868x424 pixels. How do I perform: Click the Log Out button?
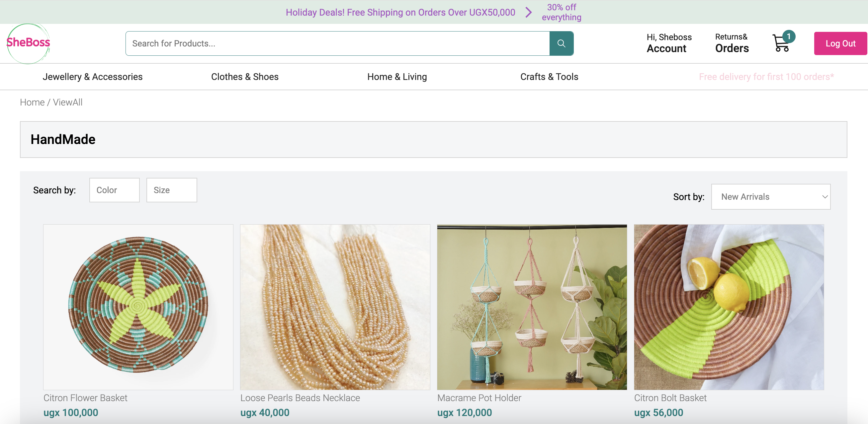coord(840,43)
